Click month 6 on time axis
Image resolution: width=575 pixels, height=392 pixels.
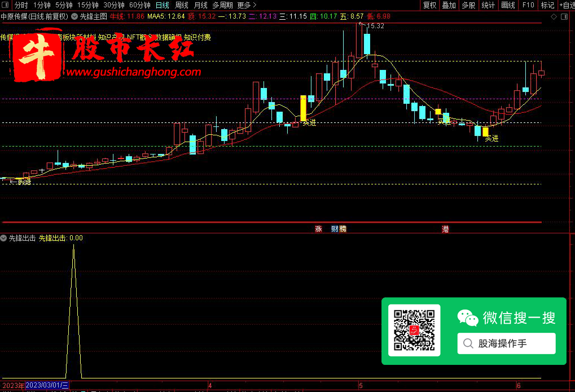[519, 385]
